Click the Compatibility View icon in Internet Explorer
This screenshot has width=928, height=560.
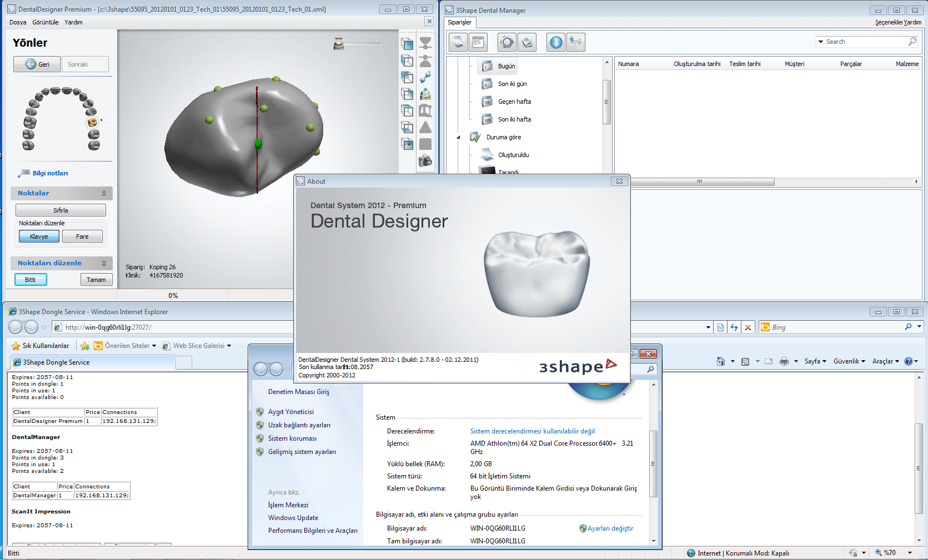coord(720,327)
